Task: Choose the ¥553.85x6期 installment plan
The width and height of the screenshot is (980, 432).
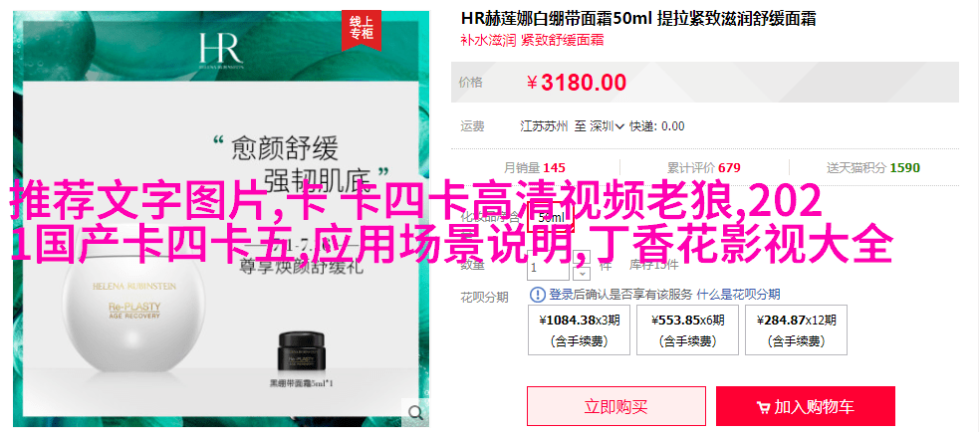Action: [x=687, y=330]
